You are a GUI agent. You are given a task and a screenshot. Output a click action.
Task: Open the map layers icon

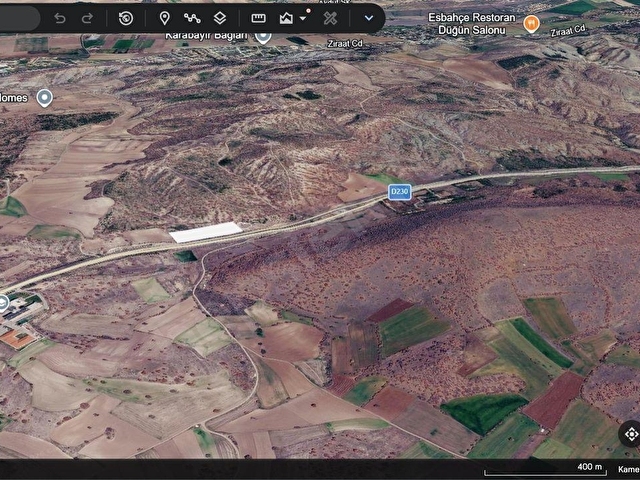click(x=220, y=18)
